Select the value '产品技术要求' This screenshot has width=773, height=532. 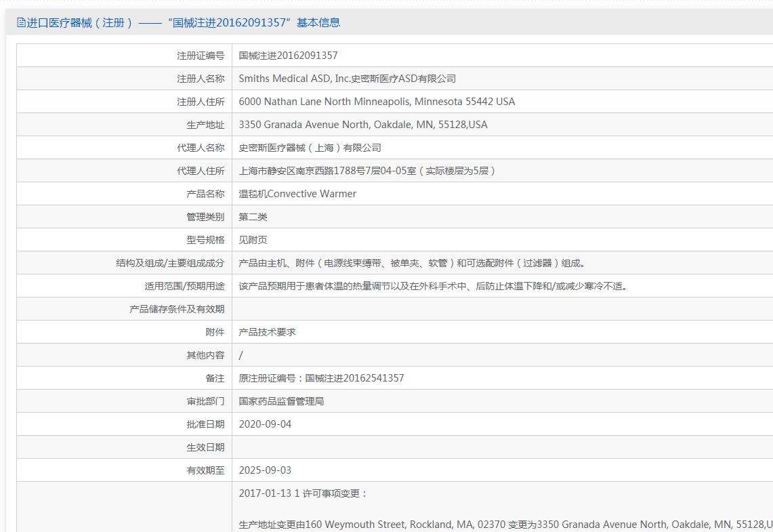click(x=267, y=332)
